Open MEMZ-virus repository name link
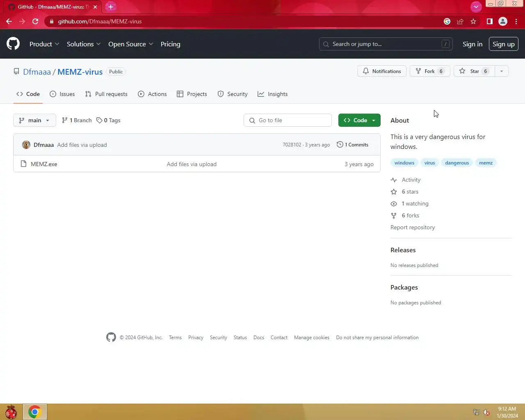 click(x=80, y=72)
